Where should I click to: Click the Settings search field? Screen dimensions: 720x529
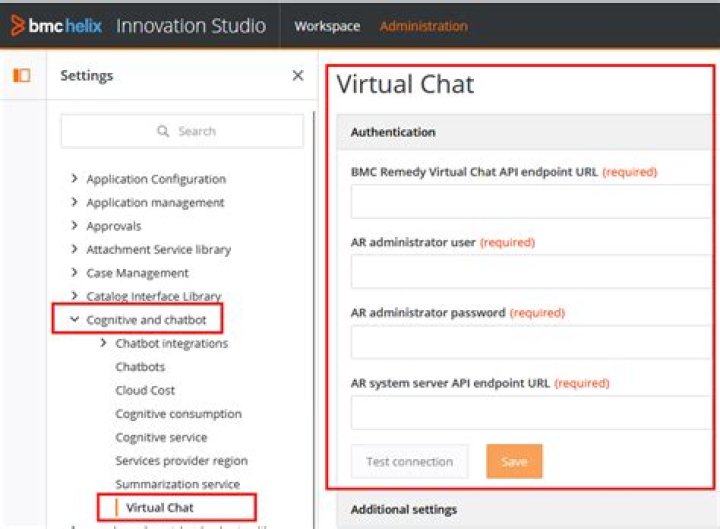tap(182, 131)
